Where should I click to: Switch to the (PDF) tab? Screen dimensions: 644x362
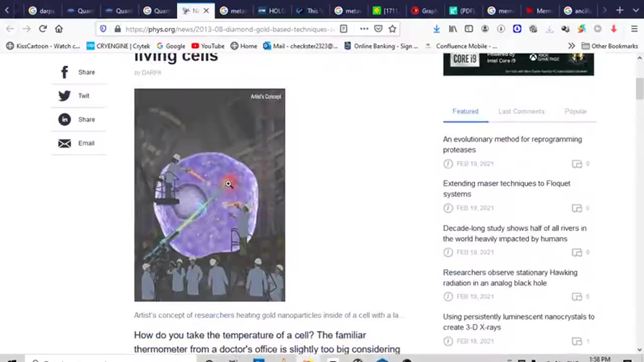[462, 10]
